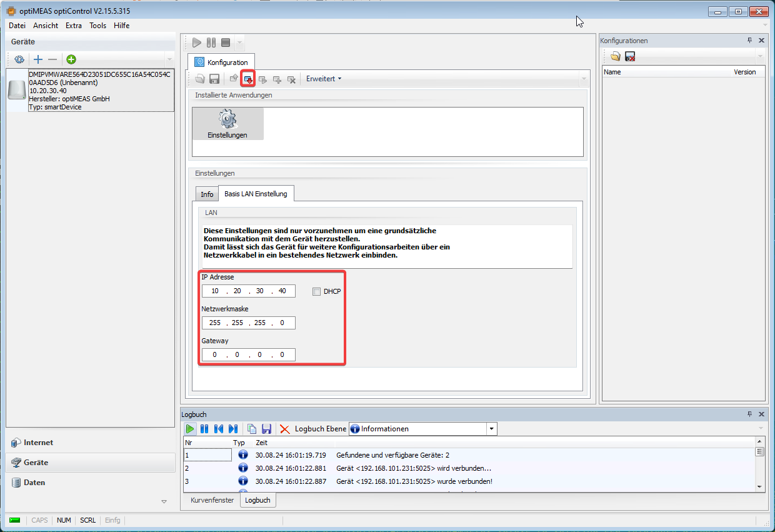Viewport: 775px width, 532px height.
Task: Open the Ansicht menu
Action: point(46,26)
